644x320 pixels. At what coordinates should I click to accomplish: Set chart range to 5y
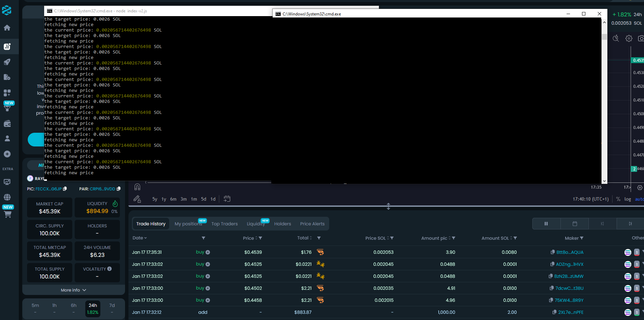pos(155,199)
